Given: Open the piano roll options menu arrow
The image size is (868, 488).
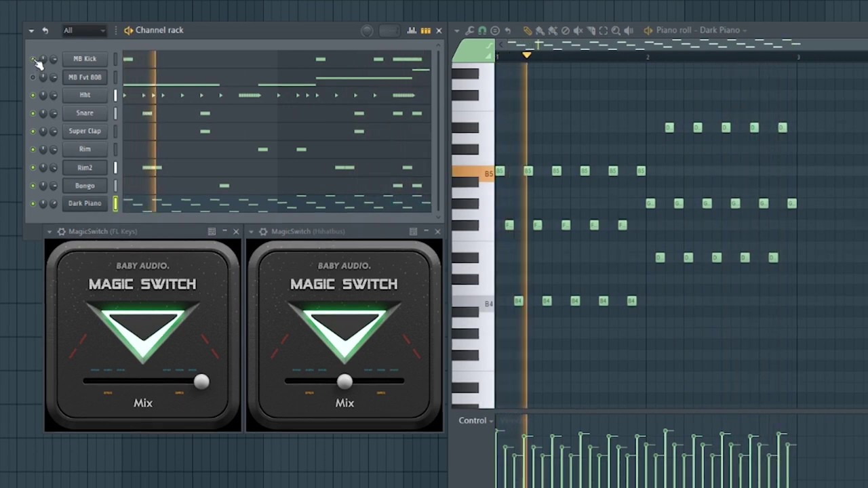Looking at the screenshot, I should 457,30.
